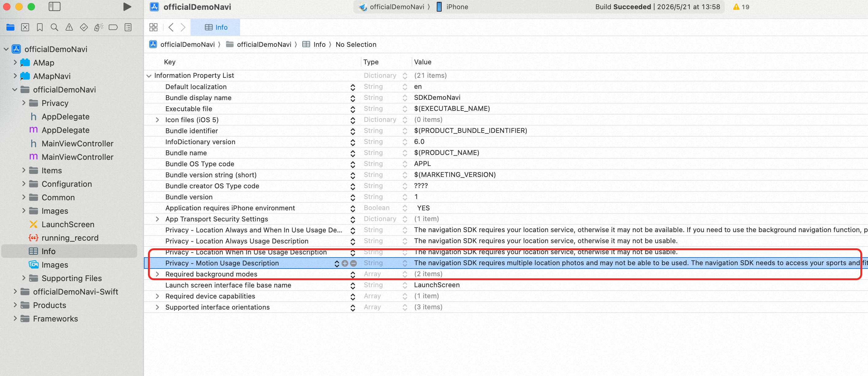Select the AppDelegate implementation file
This screenshot has width=868, height=376.
tap(60, 130)
